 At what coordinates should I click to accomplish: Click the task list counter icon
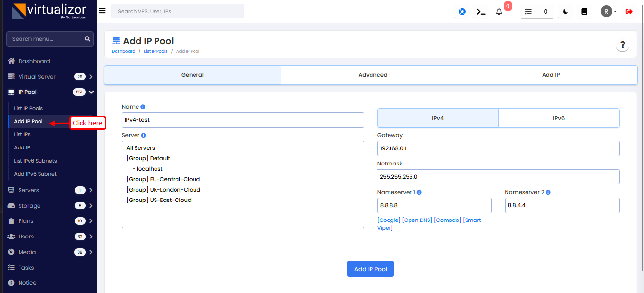click(x=536, y=12)
